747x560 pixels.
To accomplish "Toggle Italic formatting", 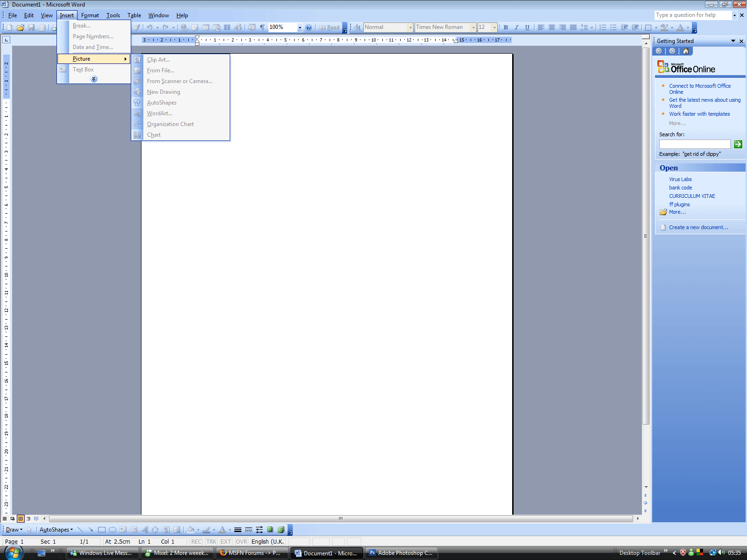I will (x=516, y=28).
